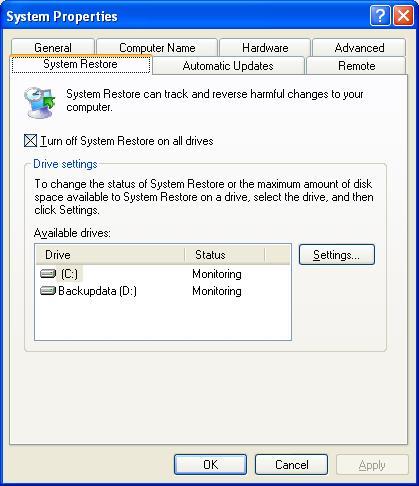Click the Apply button
The height and width of the screenshot is (486, 419).
[372, 464]
